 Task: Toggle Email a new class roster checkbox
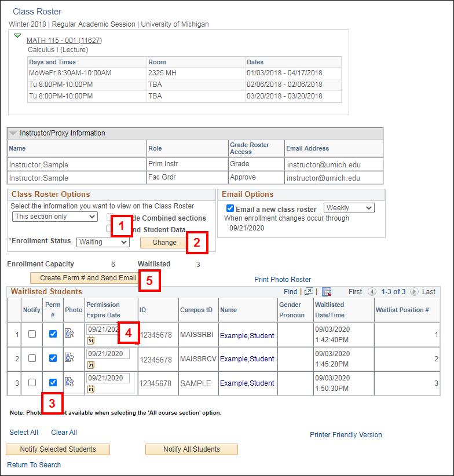point(230,208)
